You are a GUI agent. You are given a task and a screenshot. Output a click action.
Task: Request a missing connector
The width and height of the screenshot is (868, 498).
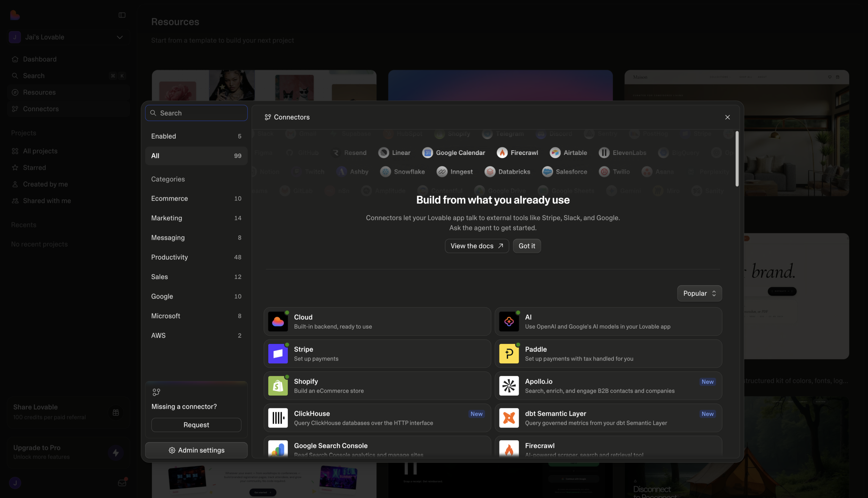pyautogui.click(x=196, y=425)
